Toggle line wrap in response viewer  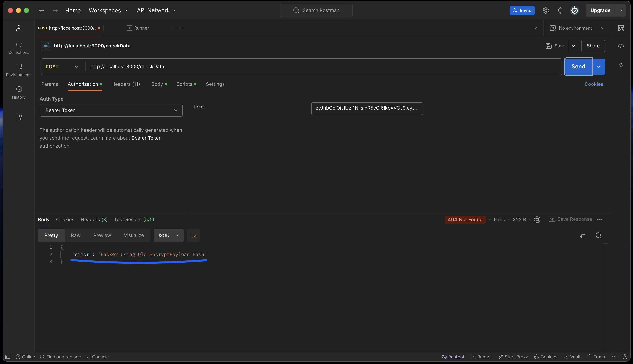click(193, 235)
